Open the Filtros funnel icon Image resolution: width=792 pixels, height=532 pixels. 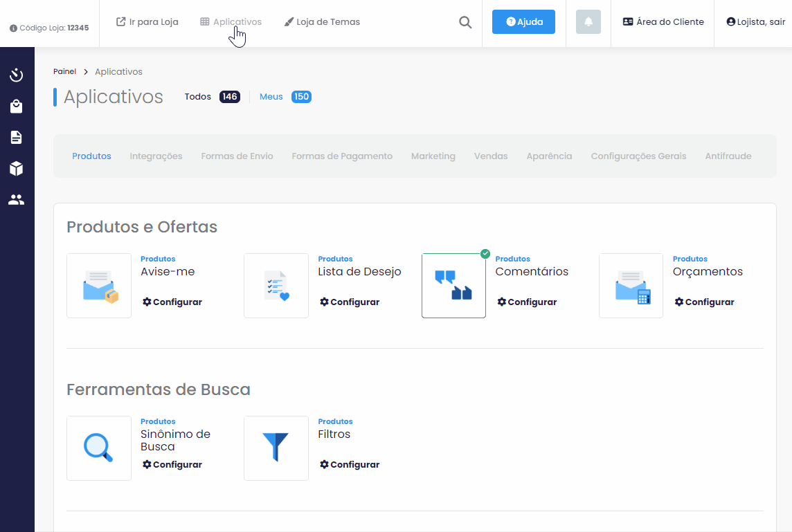pyautogui.click(x=276, y=448)
